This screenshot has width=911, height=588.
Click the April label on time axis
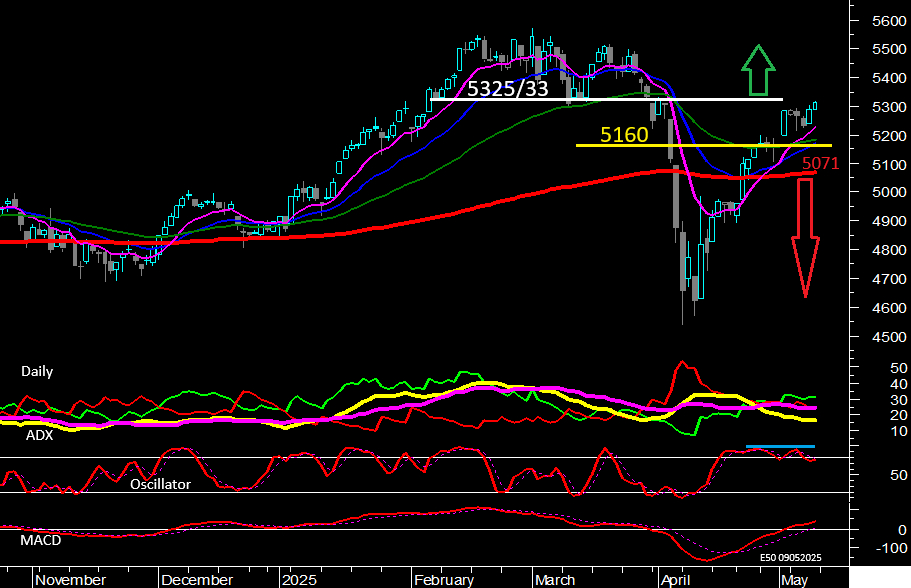(675, 580)
